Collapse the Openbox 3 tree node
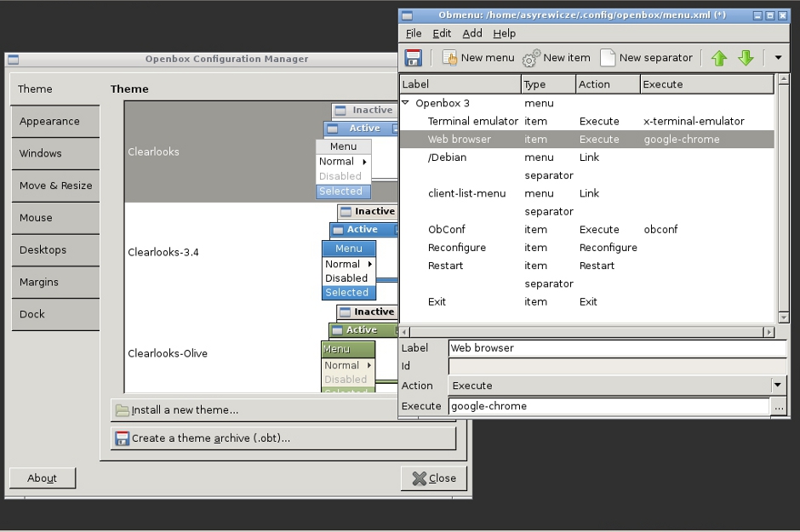 coord(406,102)
